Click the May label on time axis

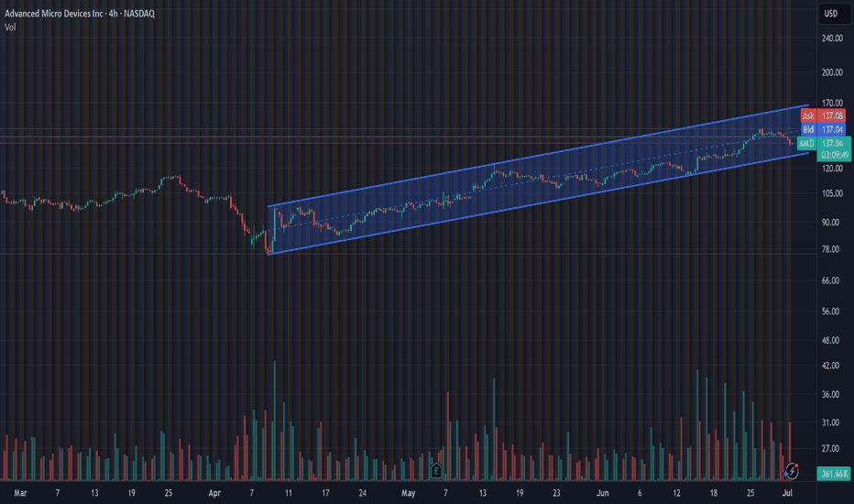[x=409, y=493]
